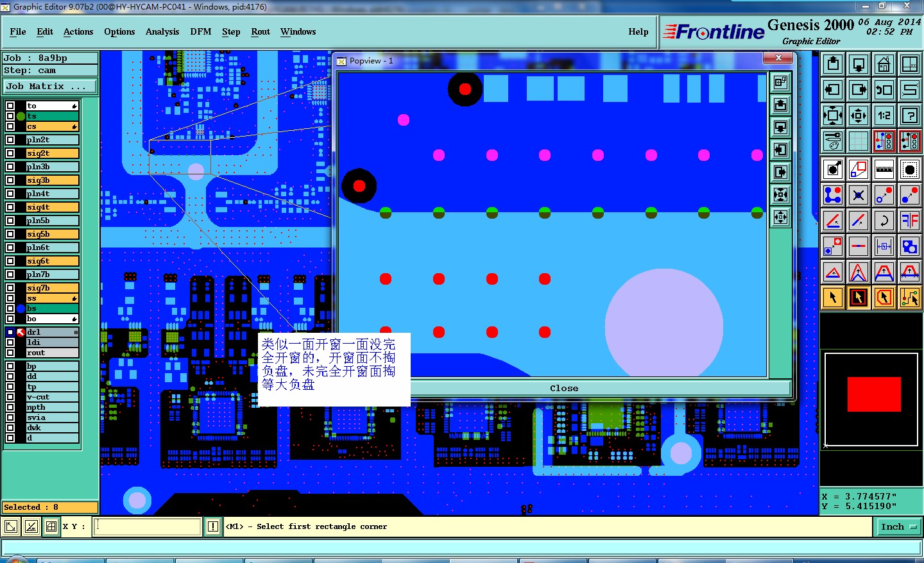
Task: Open the Rout menu
Action: click(261, 31)
